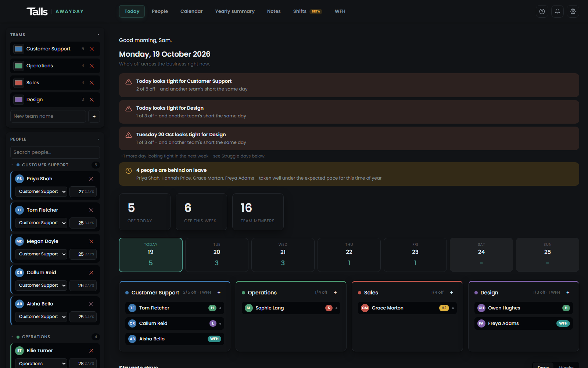
Task: Click Grace Morton's H2 badge
Action: pos(444,308)
